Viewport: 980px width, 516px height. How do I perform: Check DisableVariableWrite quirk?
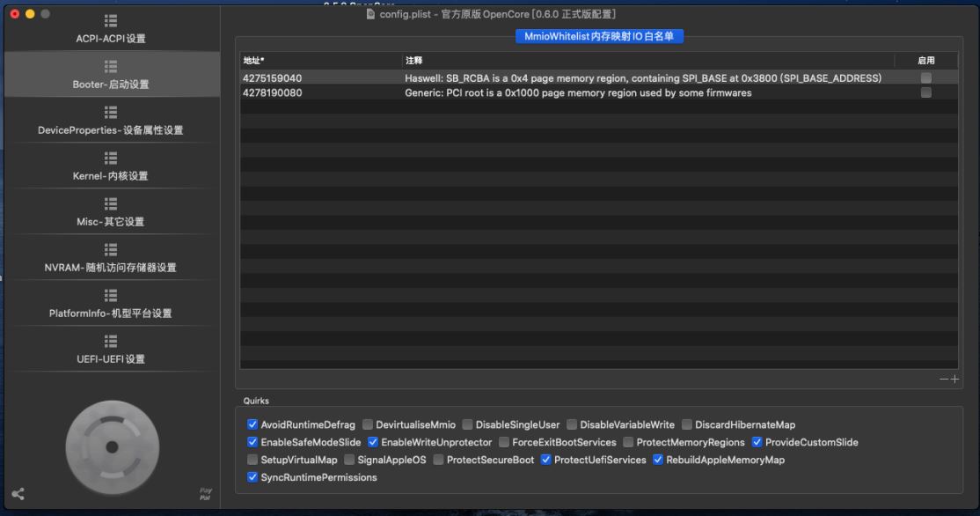pyautogui.click(x=572, y=424)
